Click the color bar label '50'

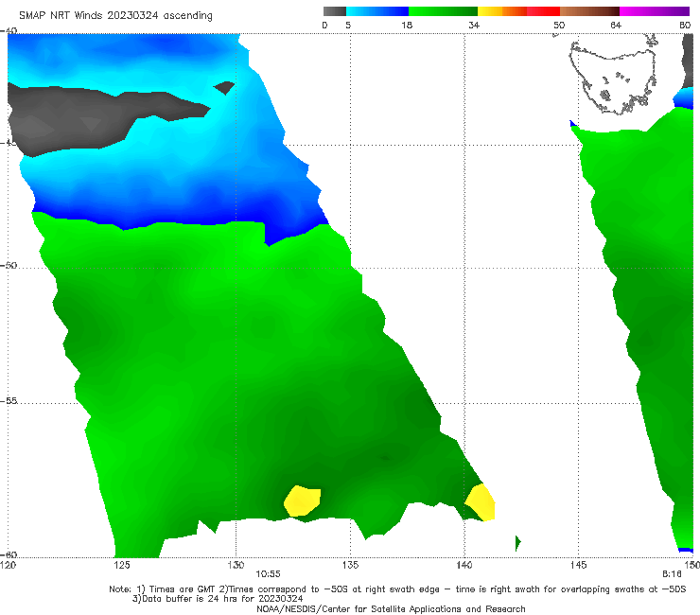pos(559,26)
